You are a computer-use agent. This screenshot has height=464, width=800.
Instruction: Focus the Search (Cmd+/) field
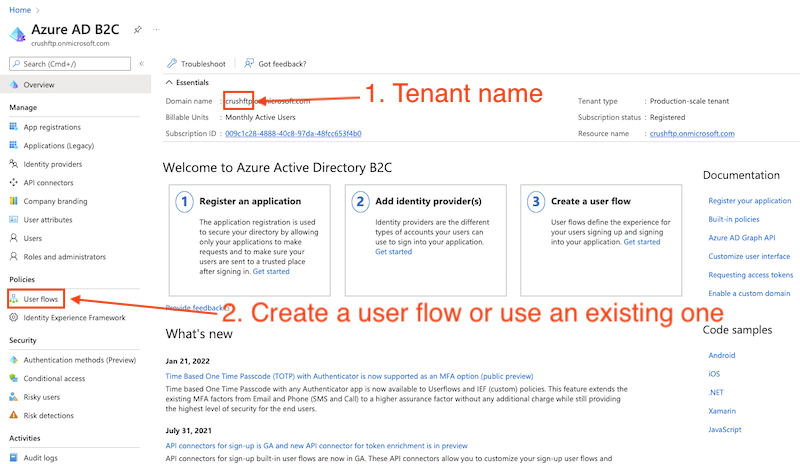click(70, 64)
